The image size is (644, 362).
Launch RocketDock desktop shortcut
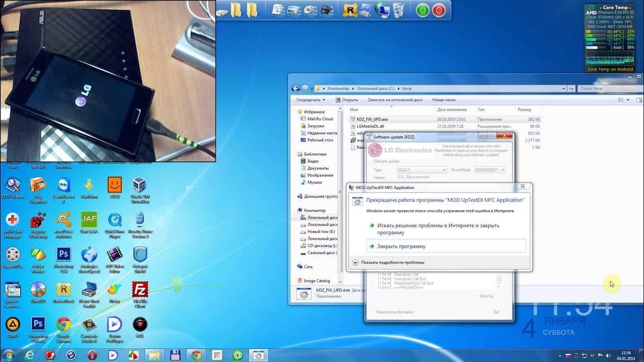63,292
